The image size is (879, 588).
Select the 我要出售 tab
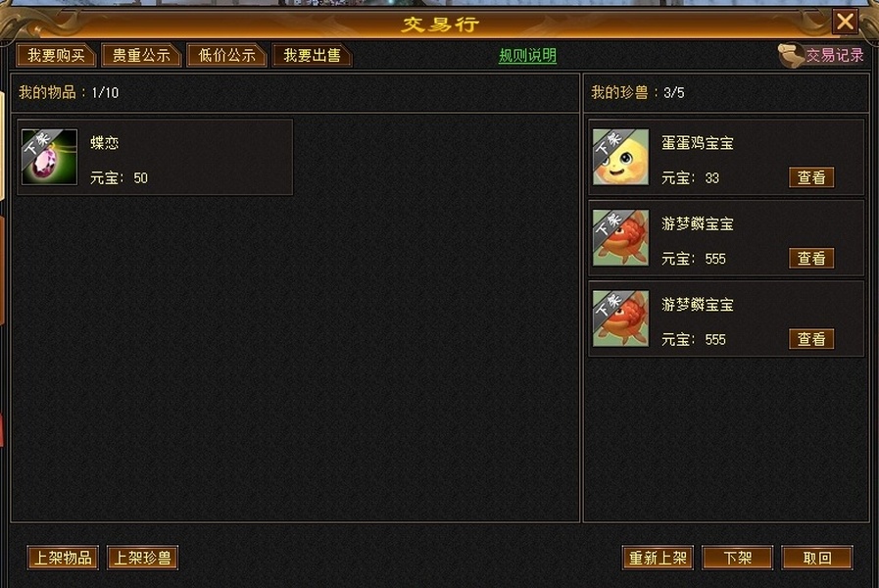pos(312,55)
